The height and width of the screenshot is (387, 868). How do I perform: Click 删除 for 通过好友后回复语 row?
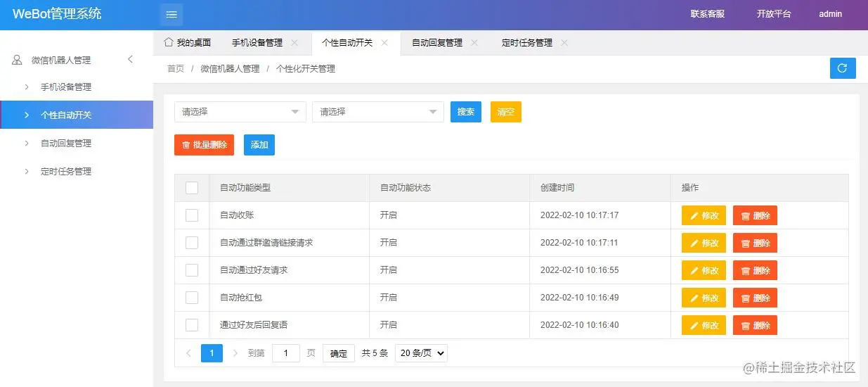pyautogui.click(x=755, y=325)
